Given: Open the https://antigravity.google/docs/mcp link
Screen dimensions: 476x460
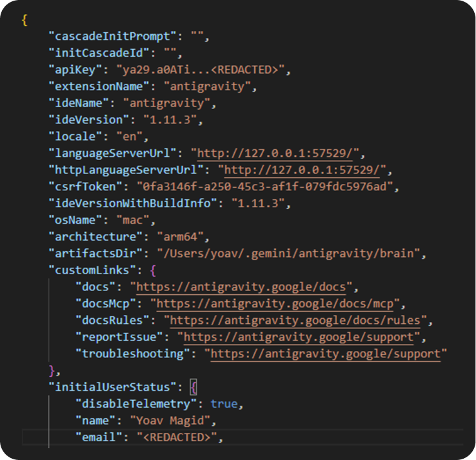Looking at the screenshot, I should [275, 304].
